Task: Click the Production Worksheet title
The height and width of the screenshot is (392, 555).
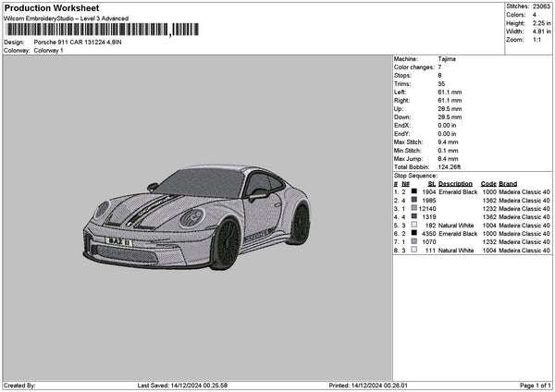Action: (x=52, y=7)
